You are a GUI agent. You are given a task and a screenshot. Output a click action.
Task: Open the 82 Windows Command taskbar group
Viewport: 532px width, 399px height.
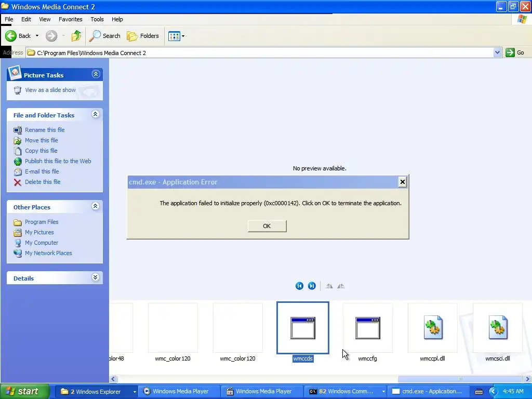pos(345,392)
